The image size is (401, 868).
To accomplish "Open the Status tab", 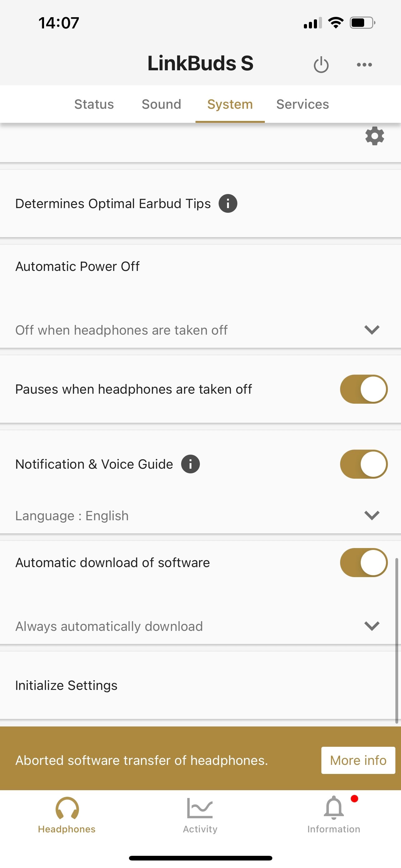I will pyautogui.click(x=94, y=104).
